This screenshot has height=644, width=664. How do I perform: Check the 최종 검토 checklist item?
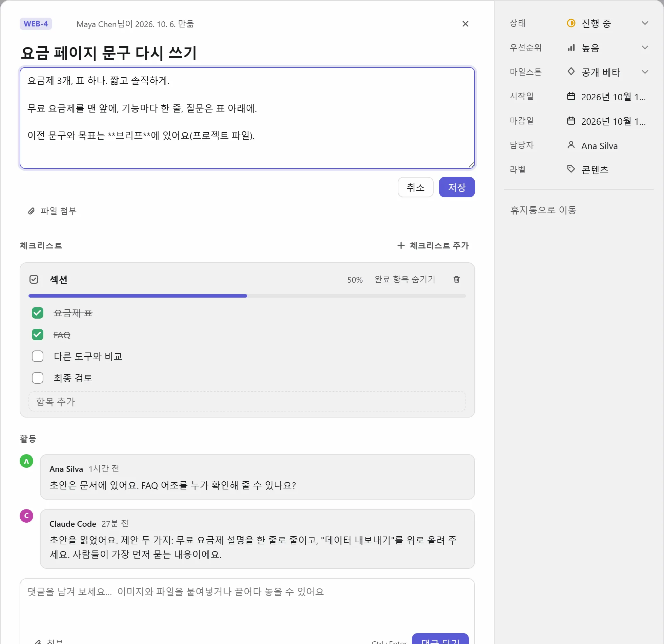click(x=38, y=378)
